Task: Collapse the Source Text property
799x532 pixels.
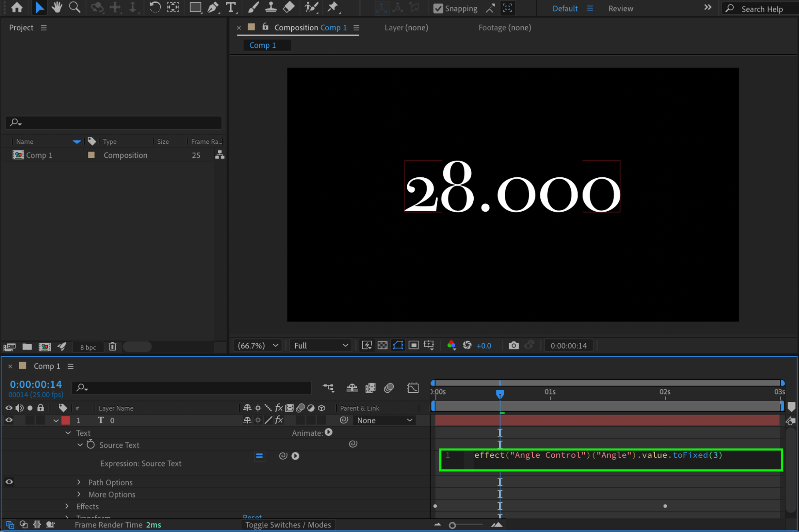Action: click(x=80, y=445)
